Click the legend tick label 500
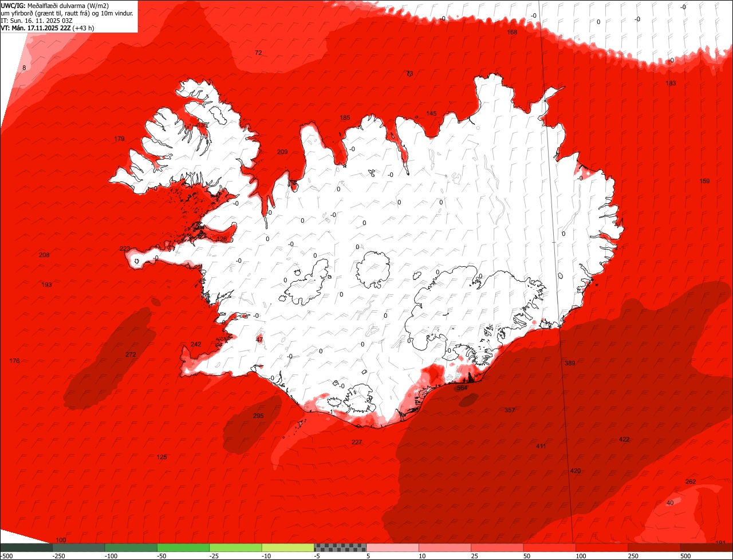The height and width of the screenshot is (560, 733). pyautogui.click(x=687, y=556)
